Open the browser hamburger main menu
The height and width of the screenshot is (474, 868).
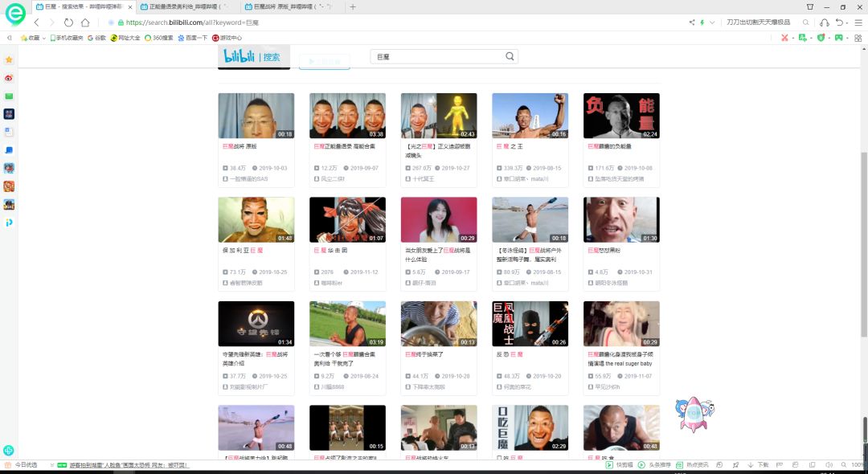pyautogui.click(x=858, y=22)
